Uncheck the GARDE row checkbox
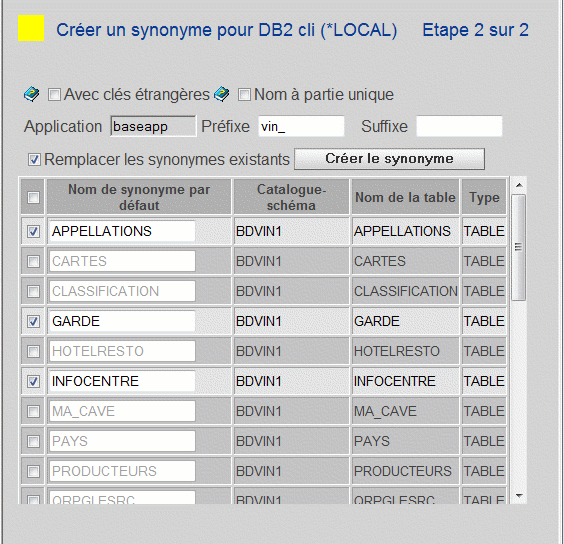 pyautogui.click(x=33, y=321)
